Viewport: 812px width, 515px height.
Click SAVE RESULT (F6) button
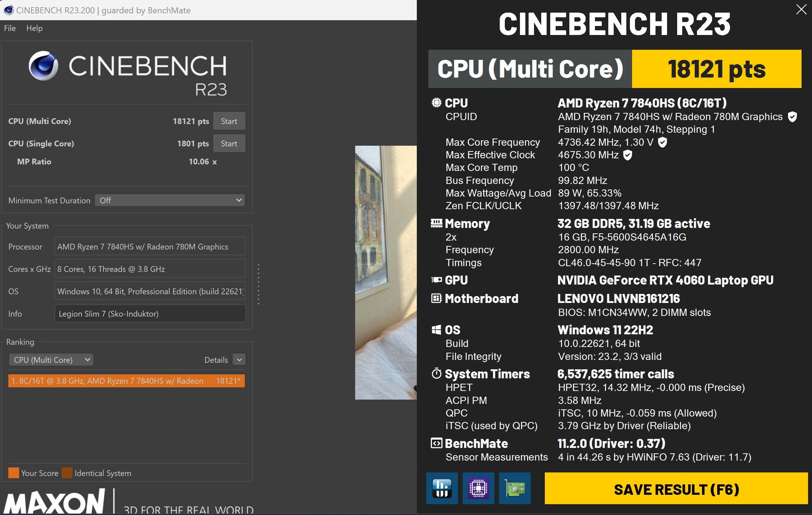676,489
